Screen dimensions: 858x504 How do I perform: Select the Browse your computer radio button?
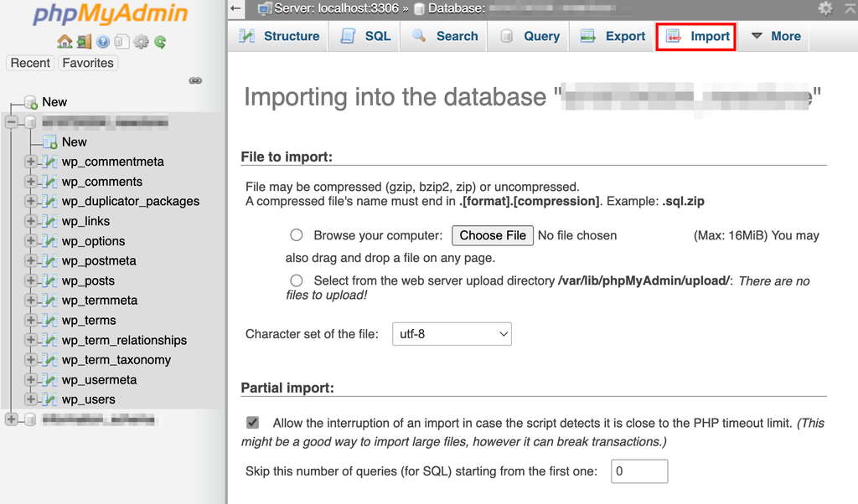pyautogui.click(x=296, y=235)
